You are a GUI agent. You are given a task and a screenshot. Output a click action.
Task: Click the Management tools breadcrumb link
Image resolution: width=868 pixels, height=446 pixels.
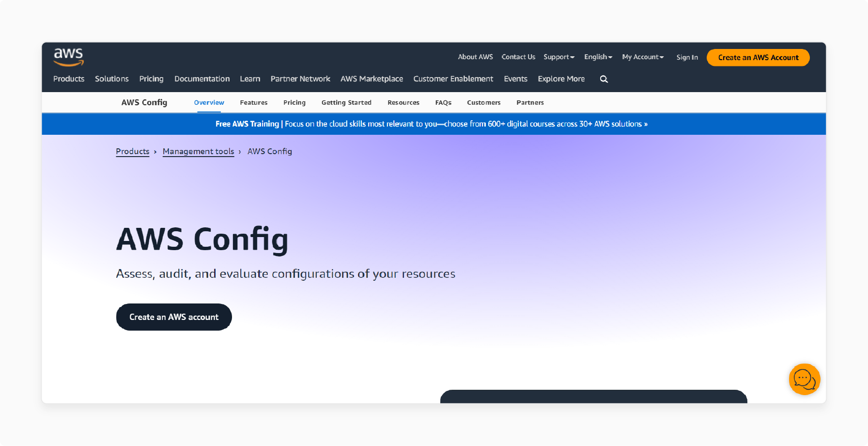pos(199,151)
